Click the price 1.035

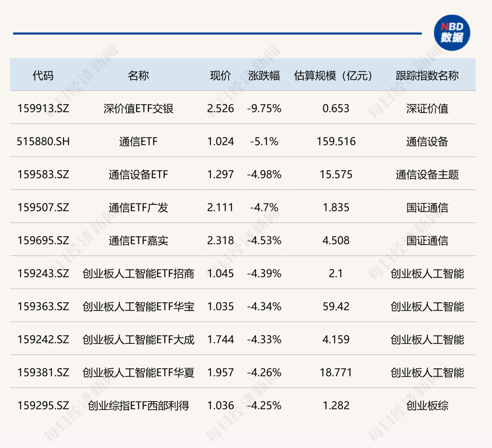coord(220,306)
